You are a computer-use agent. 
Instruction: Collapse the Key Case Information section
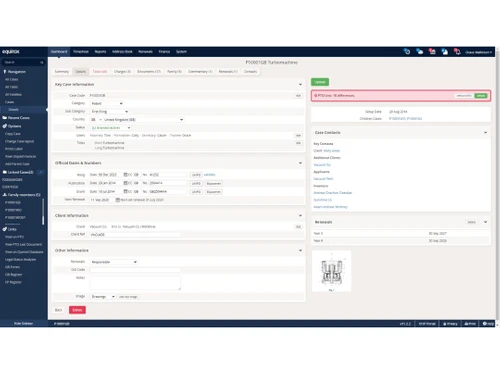[300, 85]
